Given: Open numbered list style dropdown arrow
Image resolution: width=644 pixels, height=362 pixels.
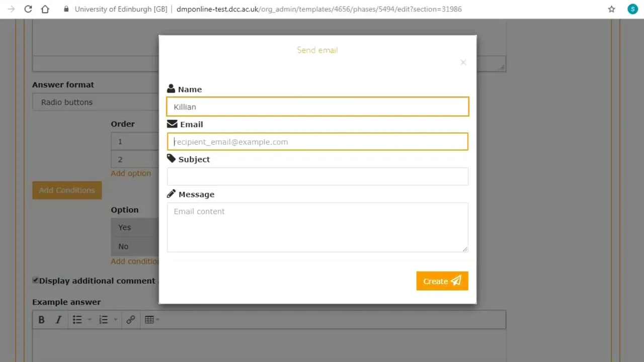Looking at the screenshot, I should (116, 320).
